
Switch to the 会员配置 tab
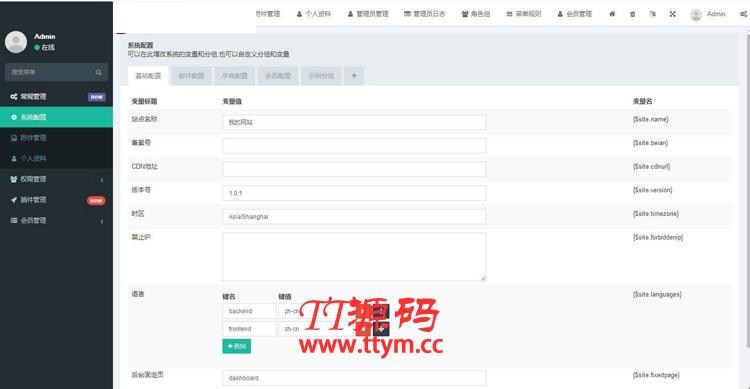(278, 76)
